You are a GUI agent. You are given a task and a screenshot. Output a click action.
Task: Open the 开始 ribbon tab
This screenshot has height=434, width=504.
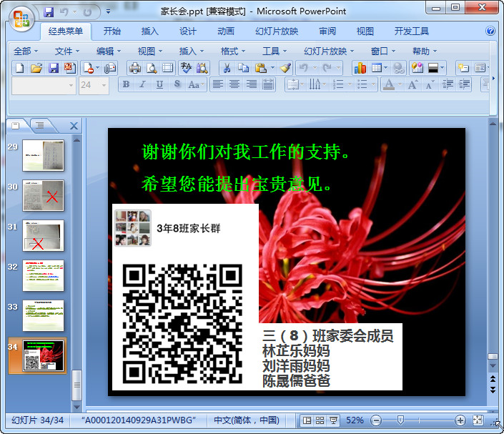[x=112, y=31]
